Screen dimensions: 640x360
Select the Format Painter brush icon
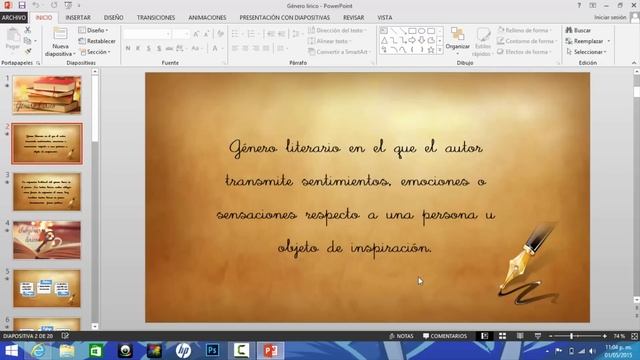27,51
